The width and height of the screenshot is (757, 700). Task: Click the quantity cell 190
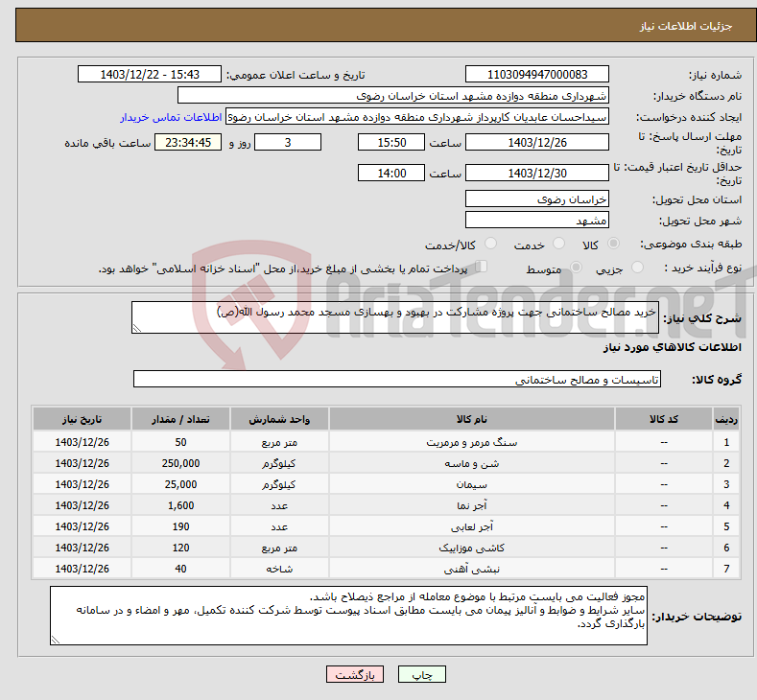tap(180, 526)
